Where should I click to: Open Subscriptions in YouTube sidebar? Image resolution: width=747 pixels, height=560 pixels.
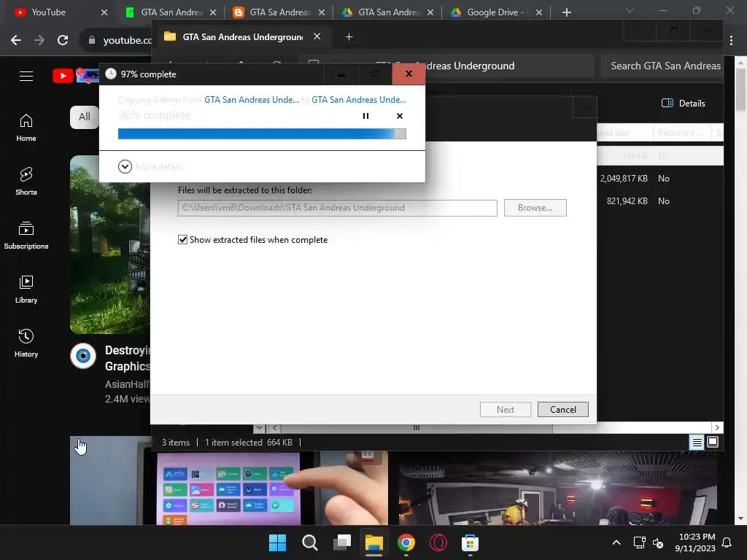26,236
